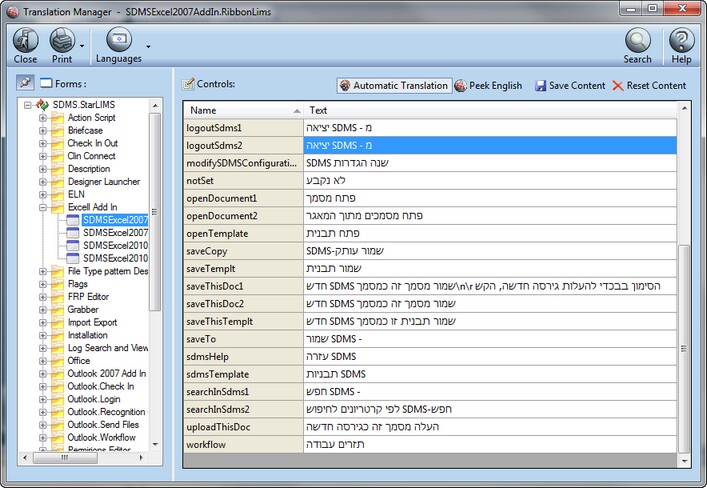
Task: Collapse the Excell Add In folder
Action: coord(43,207)
